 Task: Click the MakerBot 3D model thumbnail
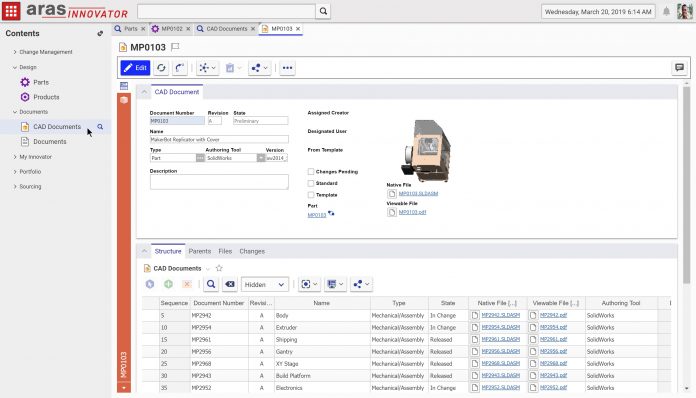426,150
